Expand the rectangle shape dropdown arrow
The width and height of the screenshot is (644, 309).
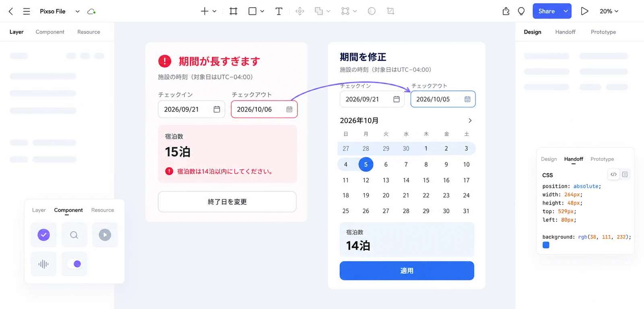[x=262, y=11]
